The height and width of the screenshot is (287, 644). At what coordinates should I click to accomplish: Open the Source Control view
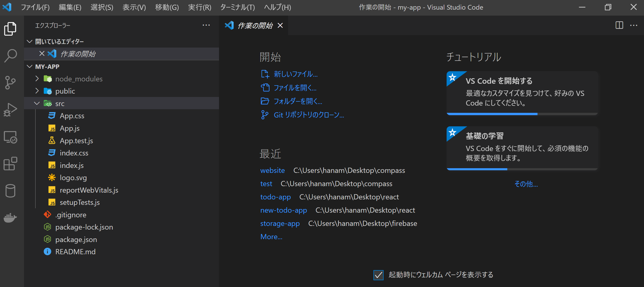[10, 83]
